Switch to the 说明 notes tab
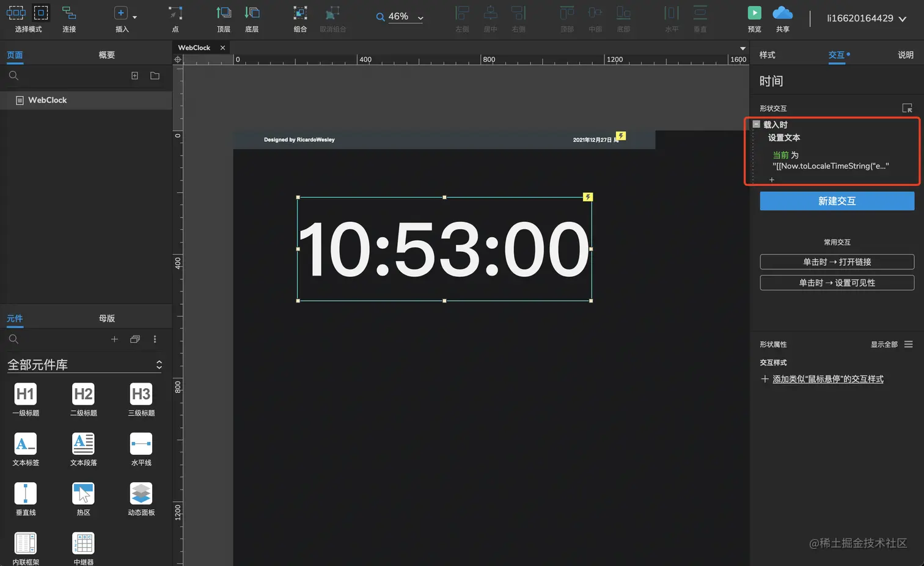924x566 pixels. (906, 55)
